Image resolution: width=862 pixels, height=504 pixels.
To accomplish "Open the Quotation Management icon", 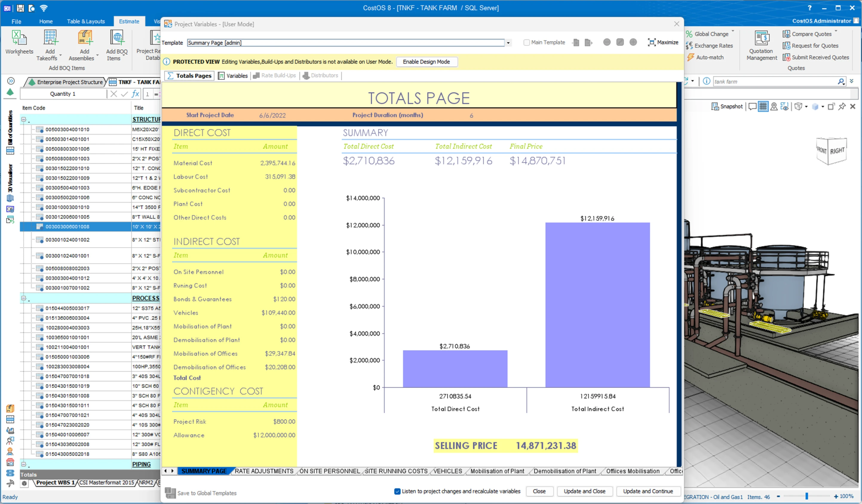I will pyautogui.click(x=761, y=38).
